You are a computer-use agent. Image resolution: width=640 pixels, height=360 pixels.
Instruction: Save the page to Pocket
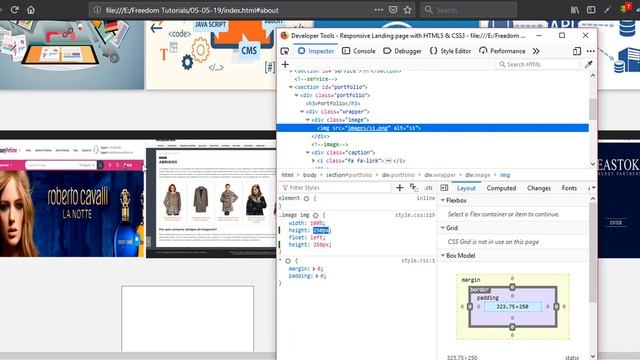pyautogui.click(x=393, y=10)
